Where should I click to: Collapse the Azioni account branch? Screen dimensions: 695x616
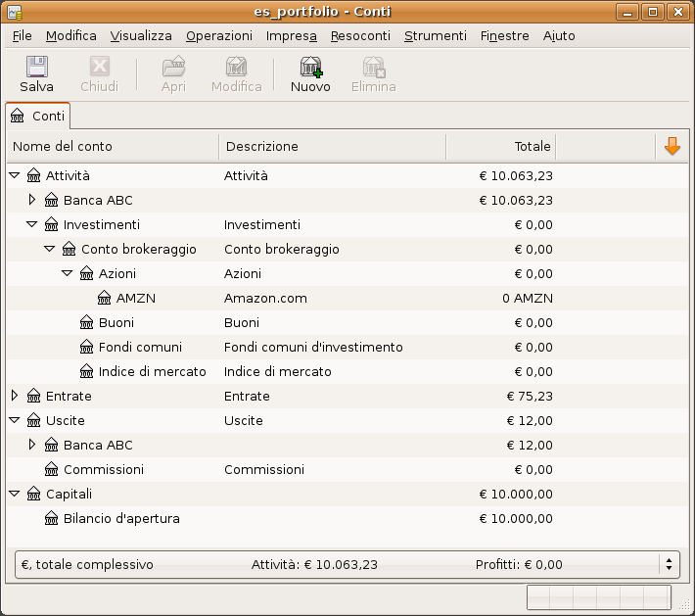68,274
